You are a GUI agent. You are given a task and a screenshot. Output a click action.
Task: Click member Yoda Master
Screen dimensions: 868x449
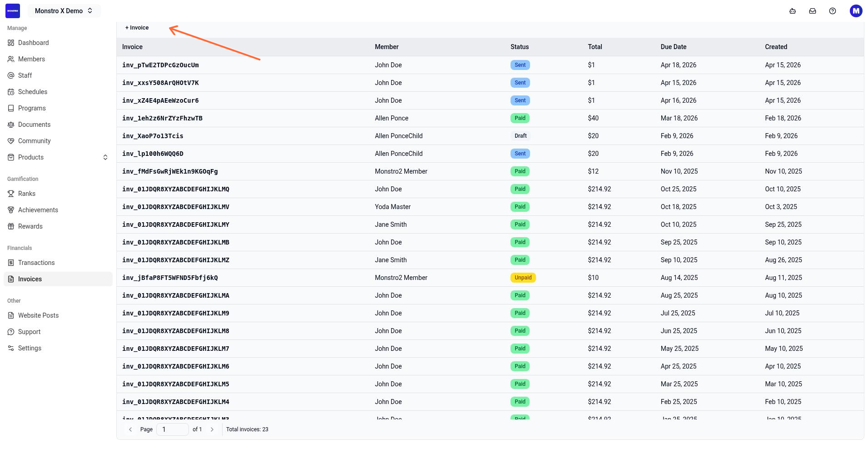tap(392, 207)
